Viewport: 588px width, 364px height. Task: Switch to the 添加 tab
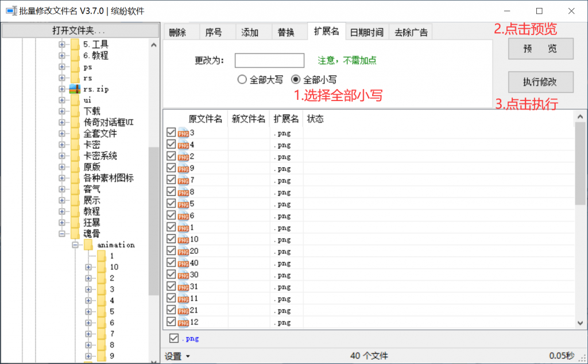(x=254, y=32)
